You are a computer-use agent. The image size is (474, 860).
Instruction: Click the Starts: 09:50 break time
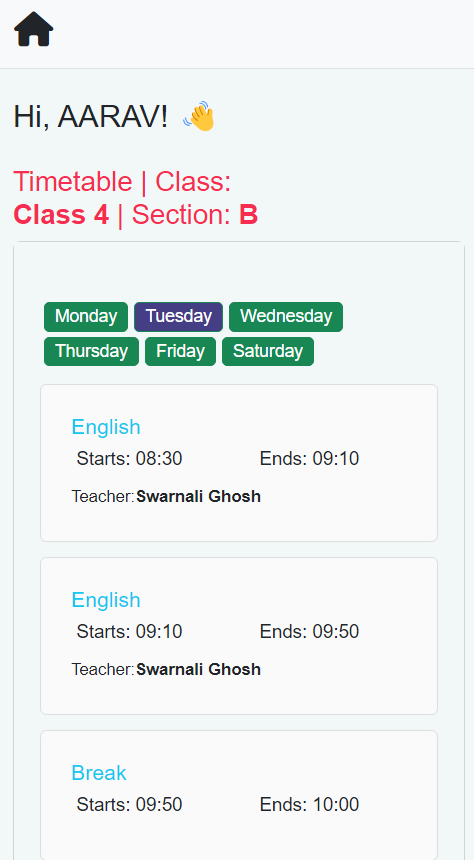pos(129,805)
